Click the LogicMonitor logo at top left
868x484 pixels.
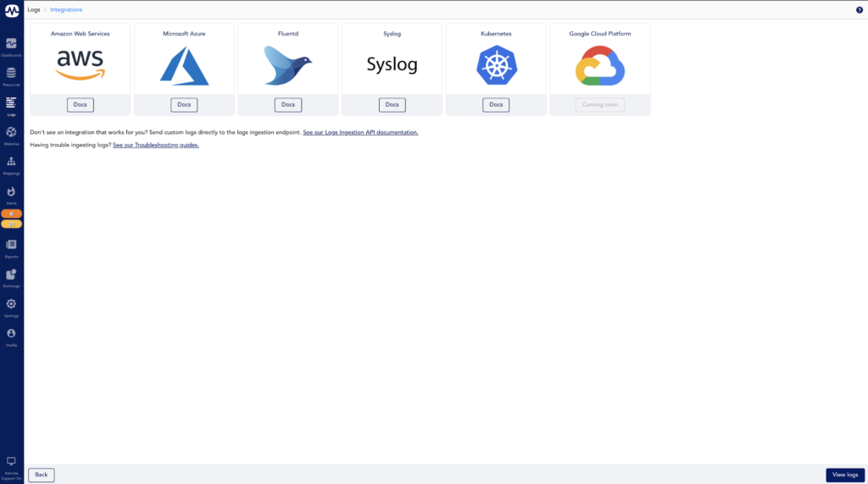(12, 10)
